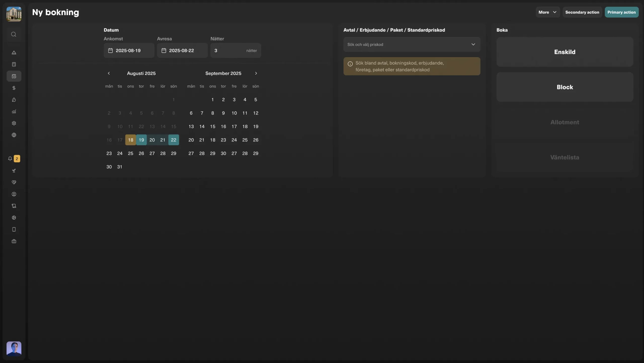
Task: Advance calendar with right chevron arrow
Action: 256,73
